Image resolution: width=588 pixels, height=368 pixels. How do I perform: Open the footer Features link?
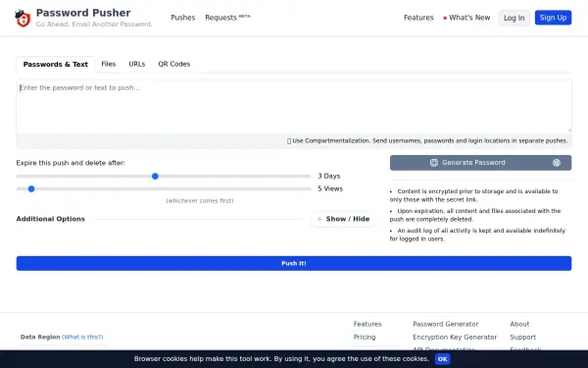367,324
